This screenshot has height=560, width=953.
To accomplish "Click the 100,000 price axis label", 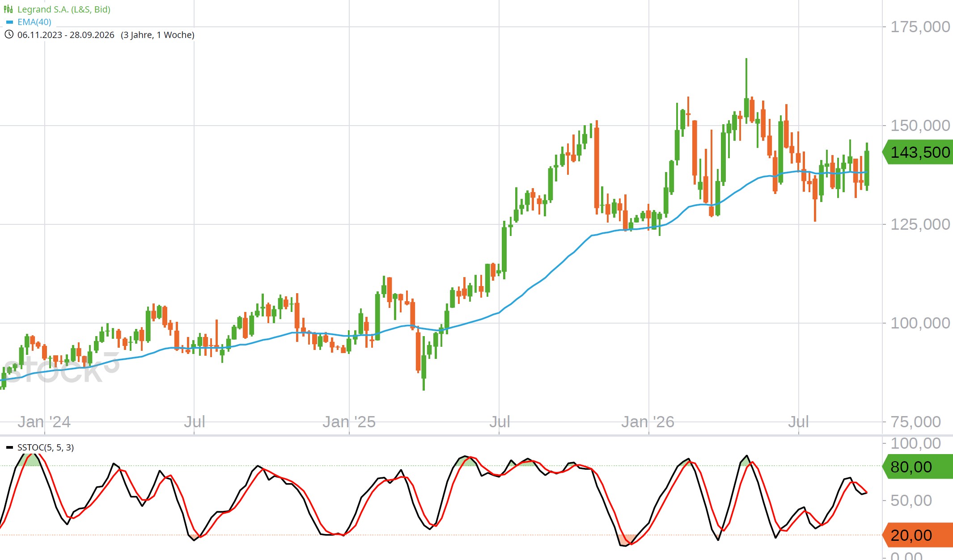I will point(920,323).
